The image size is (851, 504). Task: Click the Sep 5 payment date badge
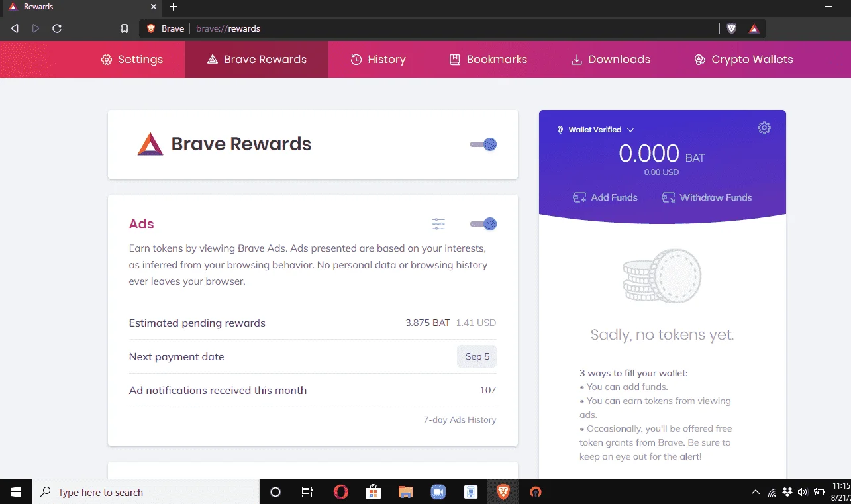[477, 356]
